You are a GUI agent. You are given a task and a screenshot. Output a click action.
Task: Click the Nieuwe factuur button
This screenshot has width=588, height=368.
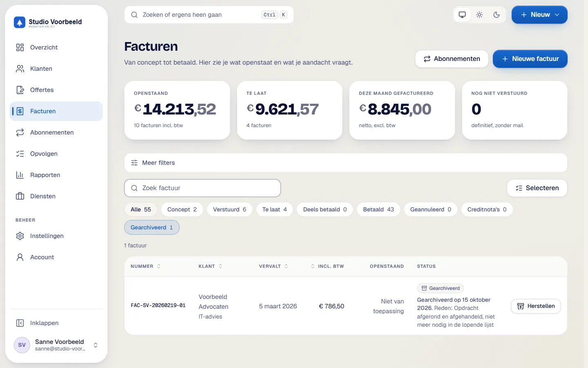[x=530, y=59]
